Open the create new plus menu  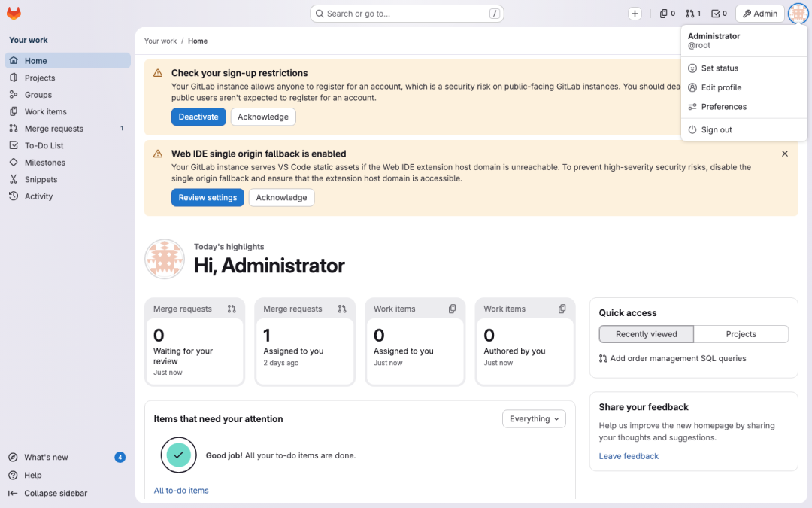(635, 14)
